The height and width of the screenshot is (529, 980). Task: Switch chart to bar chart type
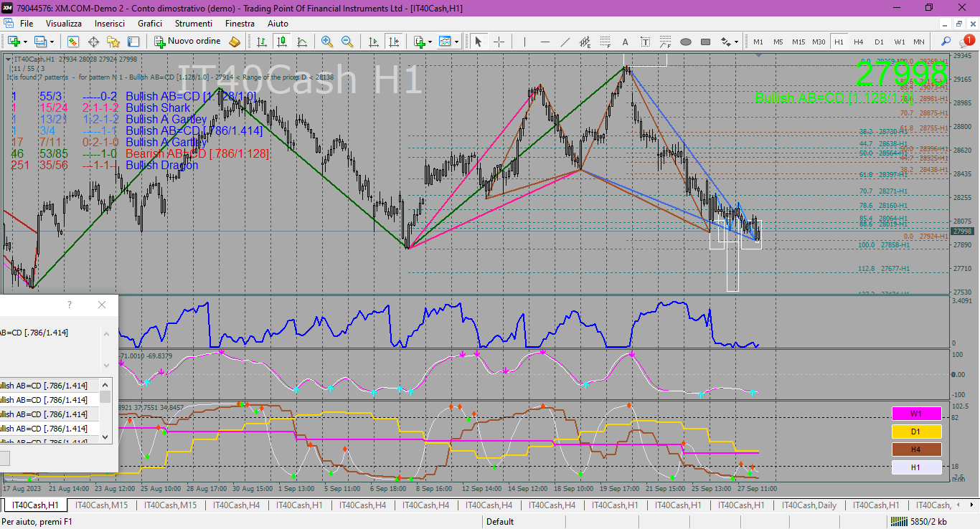[x=261, y=42]
